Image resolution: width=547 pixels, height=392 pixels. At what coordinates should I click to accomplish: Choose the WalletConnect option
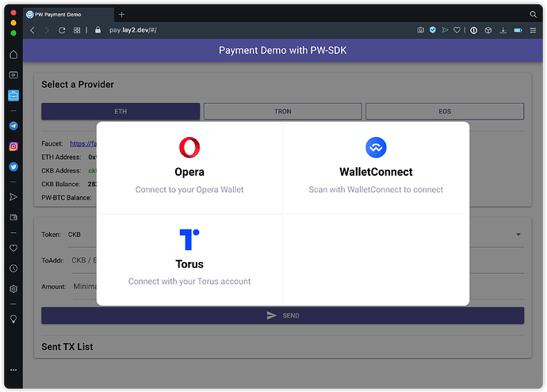(x=376, y=168)
